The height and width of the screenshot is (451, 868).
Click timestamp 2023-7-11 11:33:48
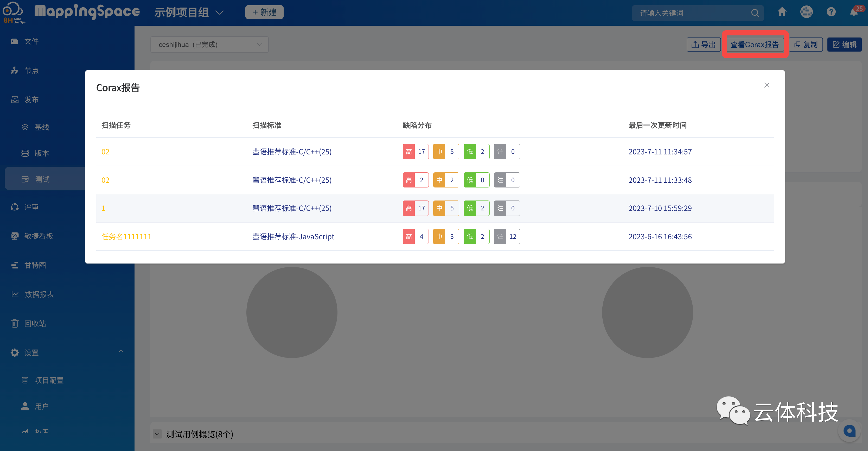pyautogui.click(x=660, y=180)
